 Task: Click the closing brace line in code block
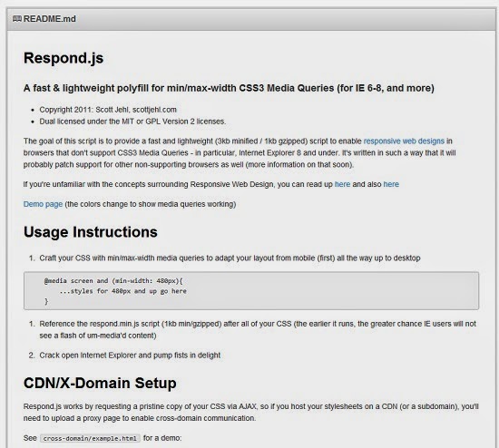coord(46,301)
